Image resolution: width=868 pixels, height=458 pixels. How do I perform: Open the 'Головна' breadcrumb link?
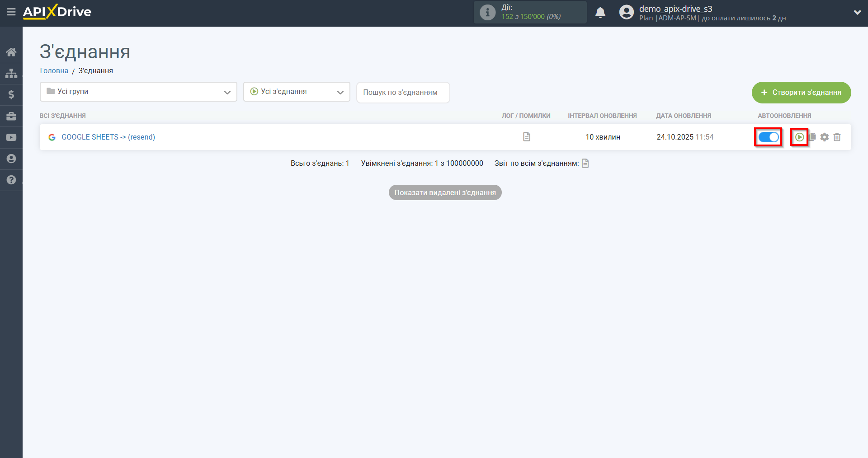click(x=54, y=70)
